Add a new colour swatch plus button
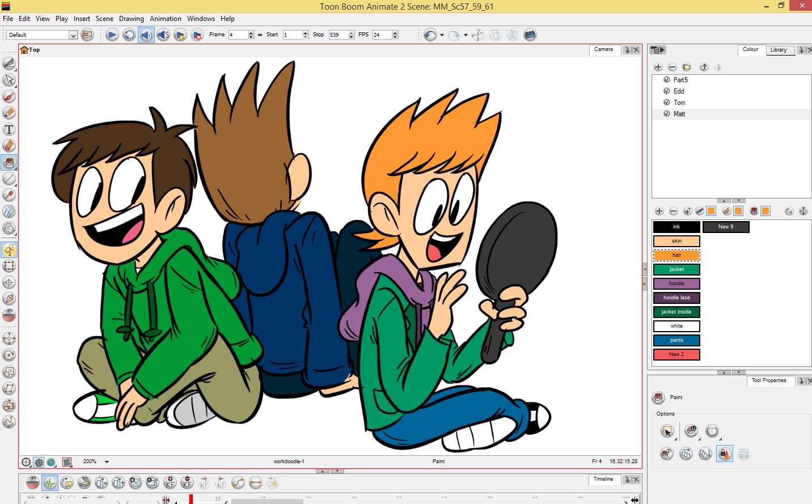This screenshot has height=504, width=812. point(659,211)
